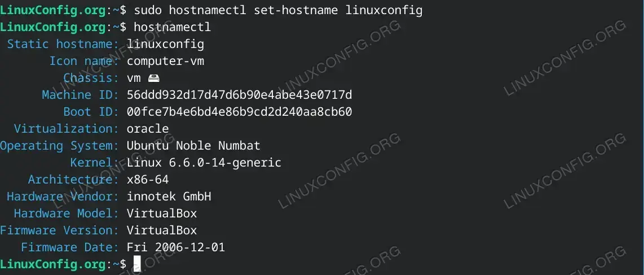Click the Firmware Version VirtualBox value

click(162, 230)
